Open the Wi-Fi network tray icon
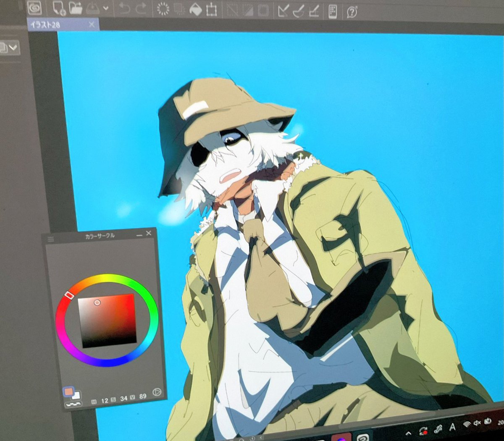 coord(467,425)
